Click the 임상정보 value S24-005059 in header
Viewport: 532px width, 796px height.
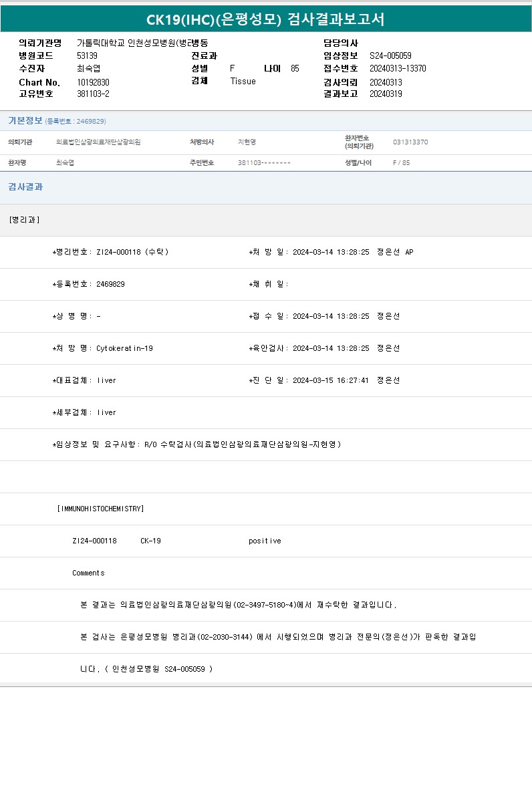tap(390, 55)
